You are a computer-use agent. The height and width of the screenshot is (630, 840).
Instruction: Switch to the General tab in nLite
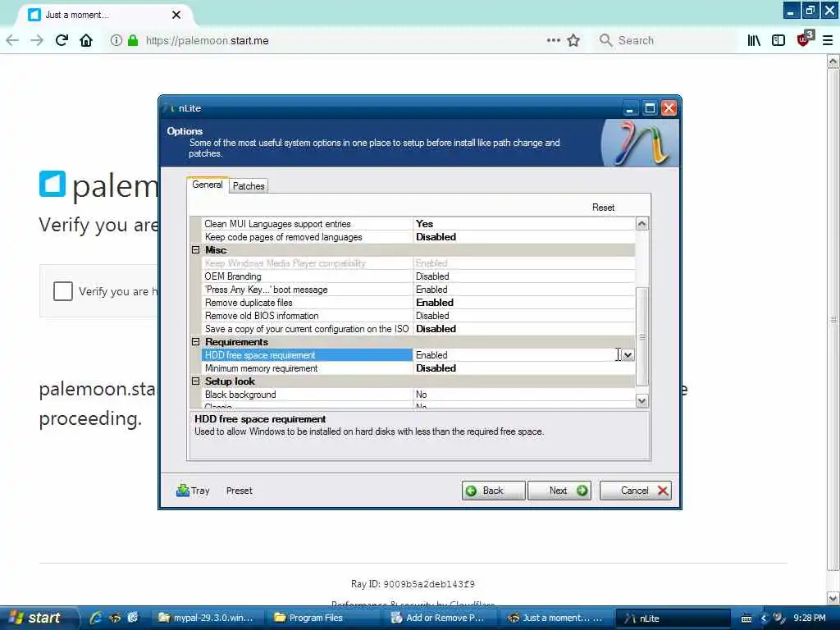tap(208, 185)
